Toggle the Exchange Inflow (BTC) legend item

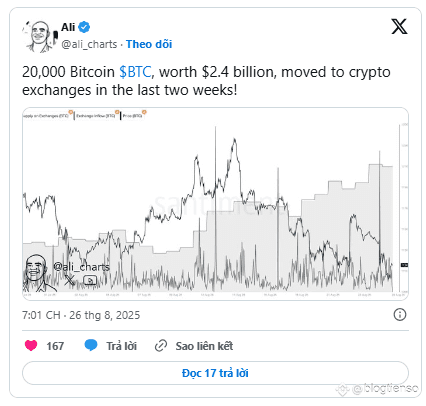(97, 116)
